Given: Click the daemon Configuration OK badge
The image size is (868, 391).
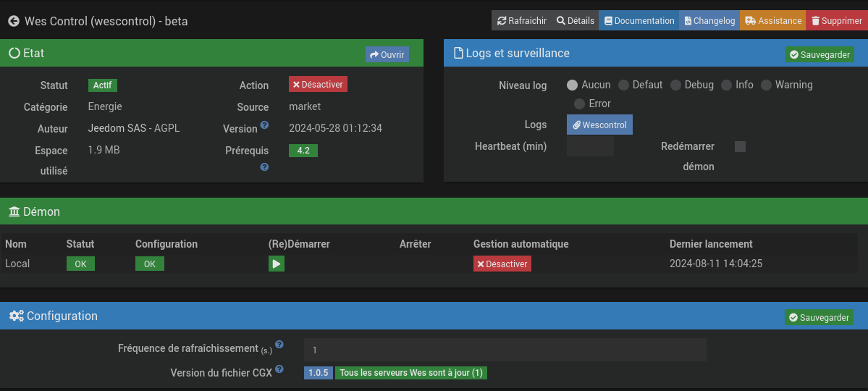Looking at the screenshot, I should tap(149, 264).
